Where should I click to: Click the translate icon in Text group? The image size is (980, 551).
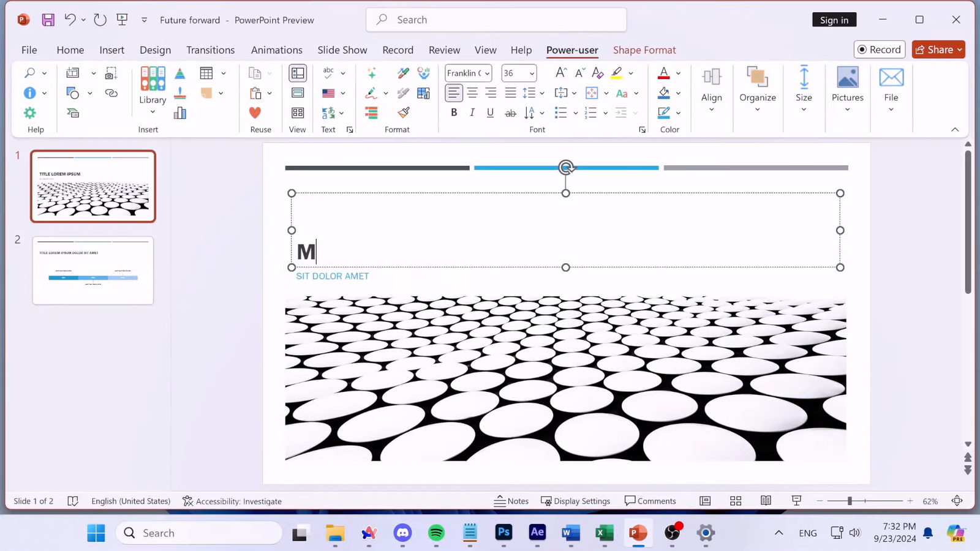tap(328, 113)
